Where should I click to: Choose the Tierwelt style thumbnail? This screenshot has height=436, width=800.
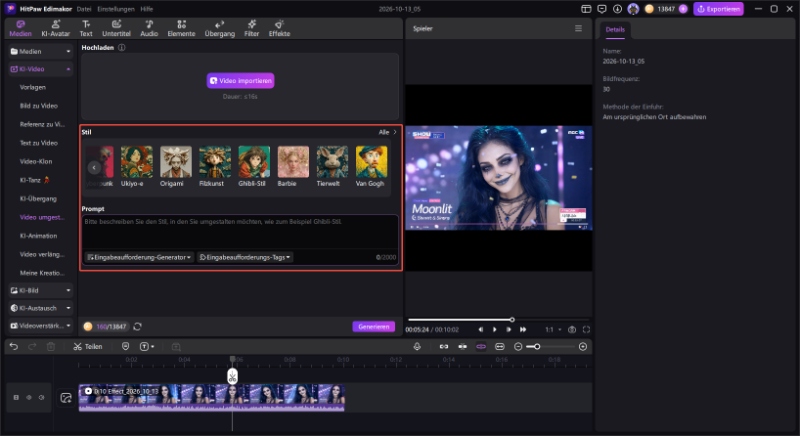pos(332,162)
